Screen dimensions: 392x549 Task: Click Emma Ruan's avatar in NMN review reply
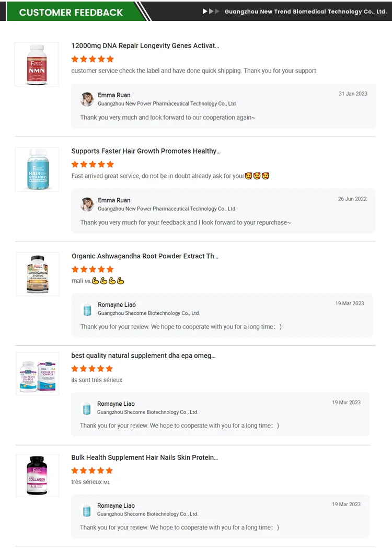[x=87, y=99]
